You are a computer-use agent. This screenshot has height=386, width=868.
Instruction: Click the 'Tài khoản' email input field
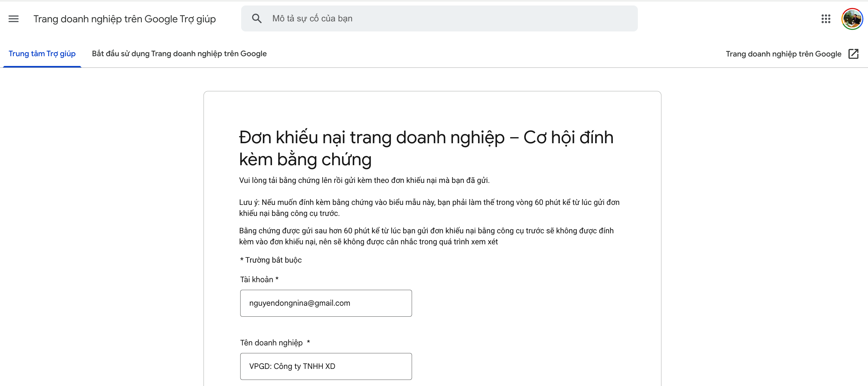coord(325,303)
